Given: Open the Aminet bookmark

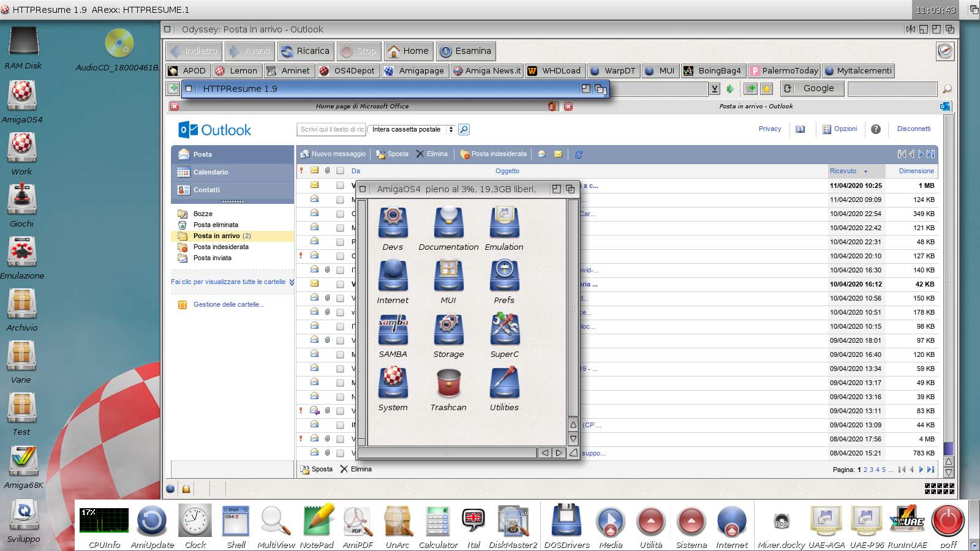Looking at the screenshot, I should [x=288, y=70].
